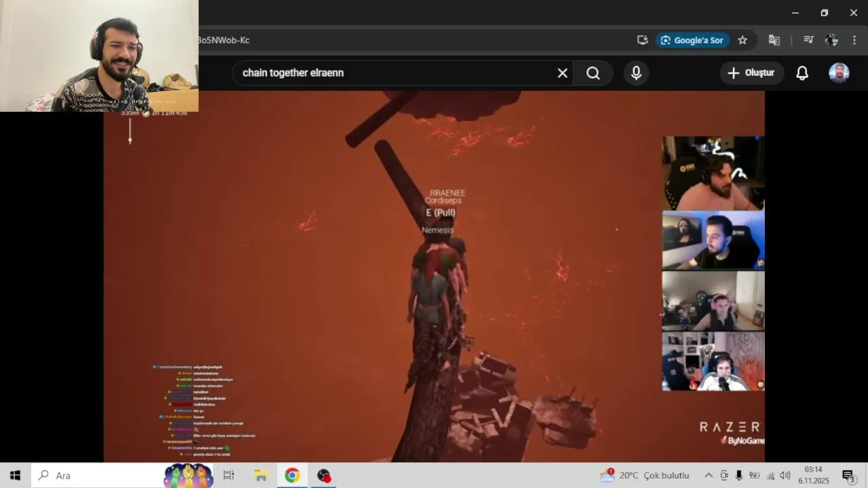The width and height of the screenshot is (868, 488).
Task: Open the Oluştur create menu
Action: [751, 73]
